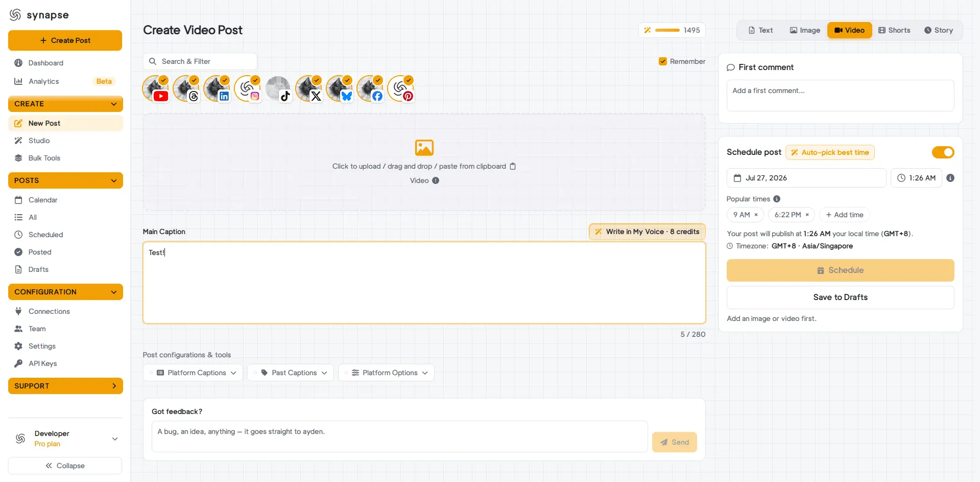Image resolution: width=980 pixels, height=482 pixels.
Task: Remove the 9 AM popular time
Action: pyautogui.click(x=756, y=215)
